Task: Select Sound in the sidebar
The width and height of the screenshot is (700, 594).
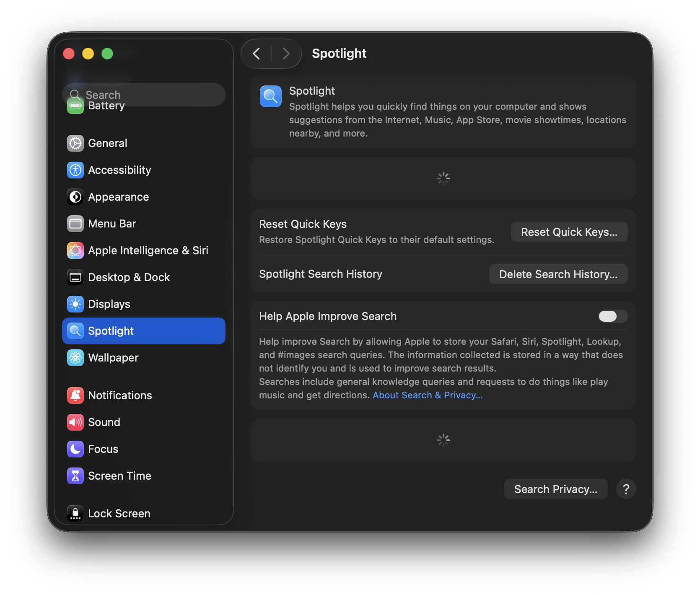Action: click(144, 422)
